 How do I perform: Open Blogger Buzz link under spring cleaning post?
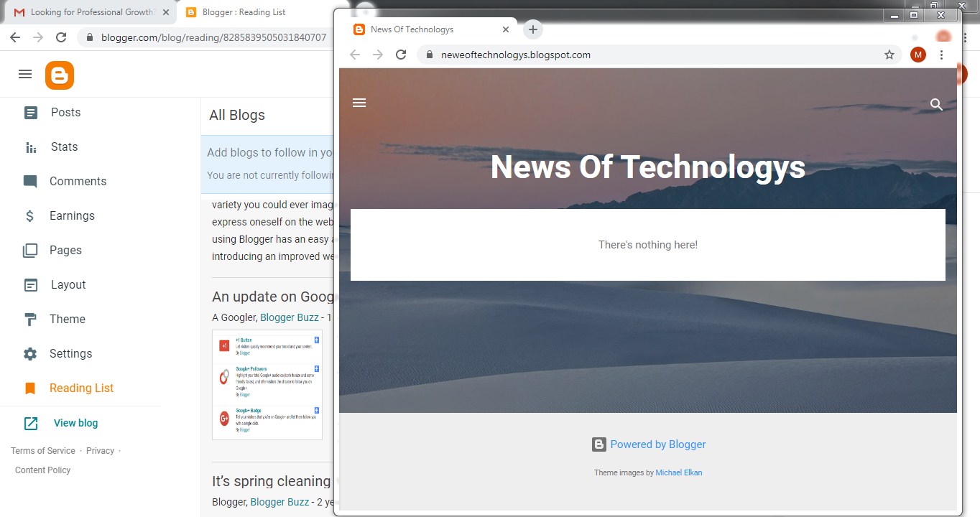[279, 502]
